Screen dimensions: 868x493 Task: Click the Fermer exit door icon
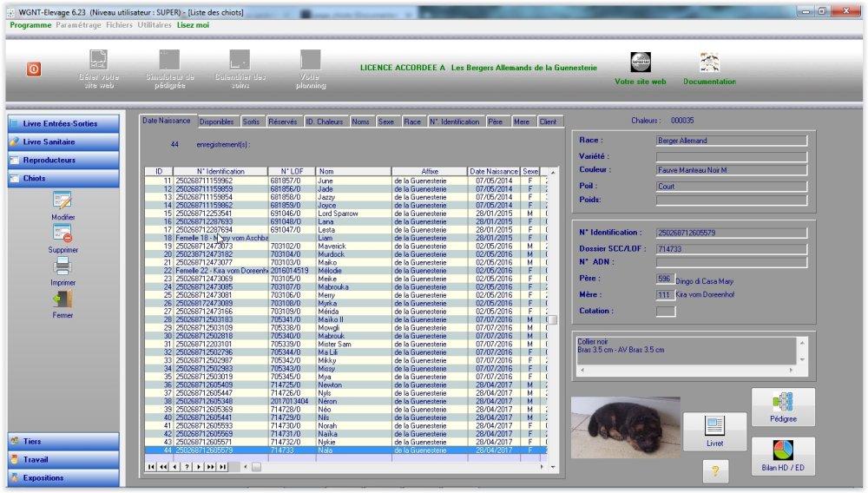(62, 299)
